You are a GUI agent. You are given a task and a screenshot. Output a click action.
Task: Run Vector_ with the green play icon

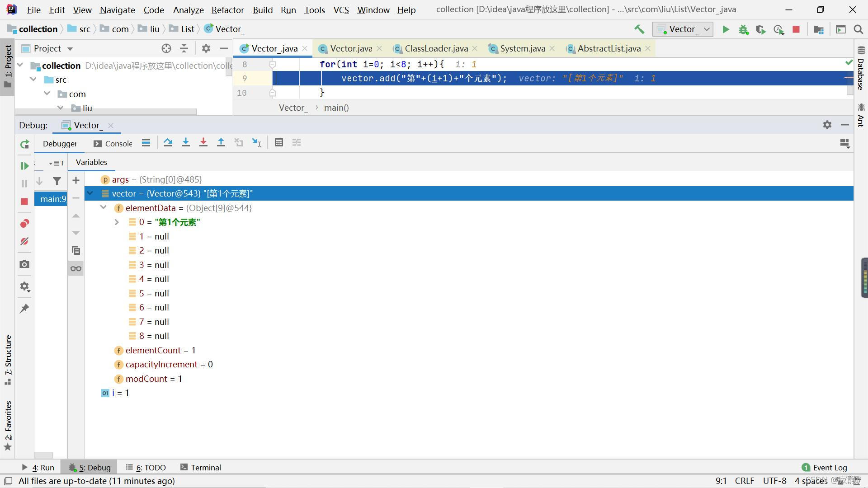pyautogui.click(x=726, y=29)
